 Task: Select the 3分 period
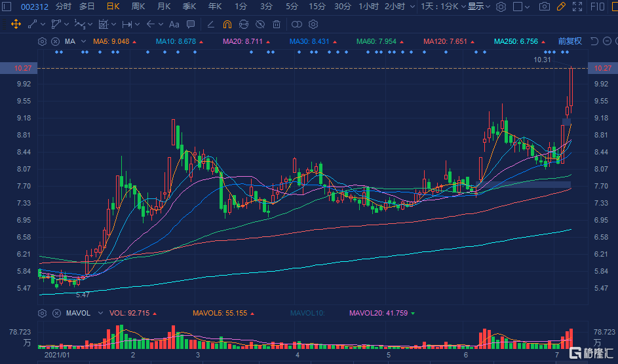coord(267,7)
